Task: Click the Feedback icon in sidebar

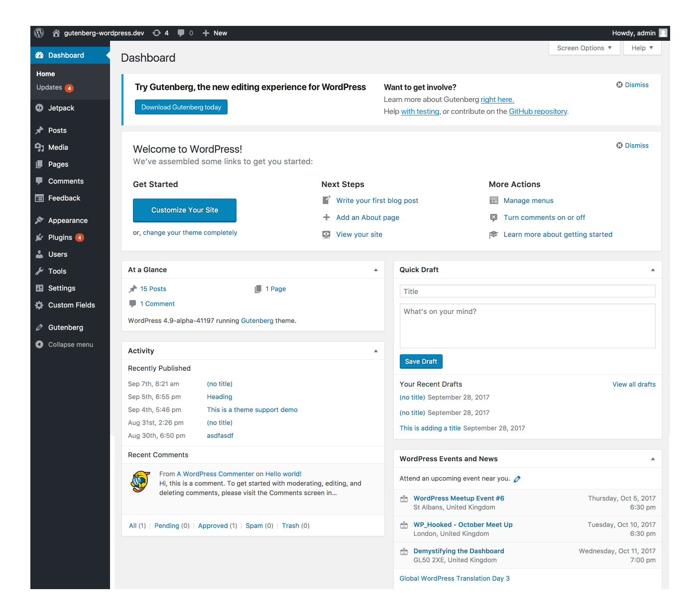Action: coord(39,198)
